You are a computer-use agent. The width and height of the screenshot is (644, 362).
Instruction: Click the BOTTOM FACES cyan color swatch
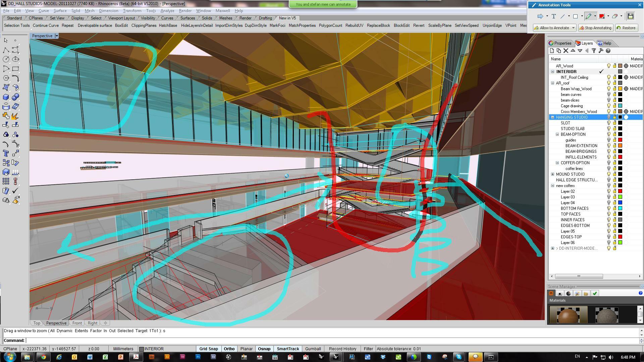point(620,208)
